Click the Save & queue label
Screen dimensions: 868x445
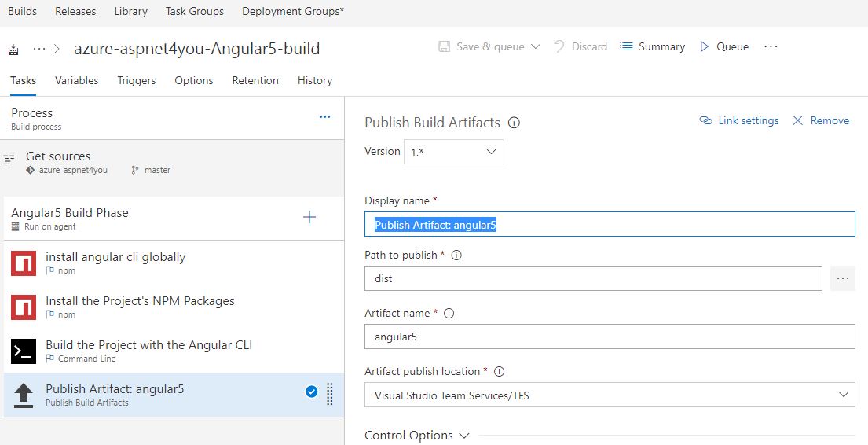coord(490,46)
